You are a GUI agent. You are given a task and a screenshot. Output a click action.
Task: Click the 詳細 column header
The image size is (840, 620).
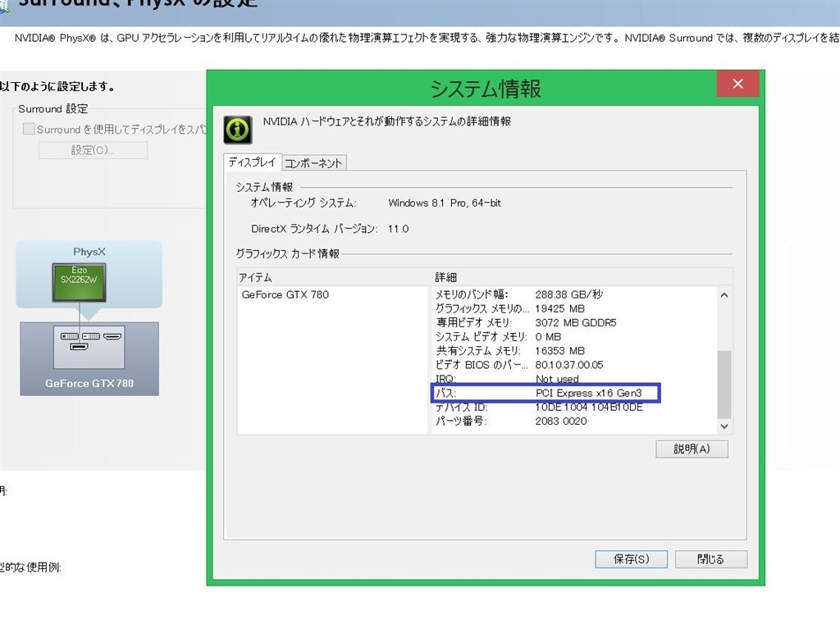pyautogui.click(x=582, y=277)
